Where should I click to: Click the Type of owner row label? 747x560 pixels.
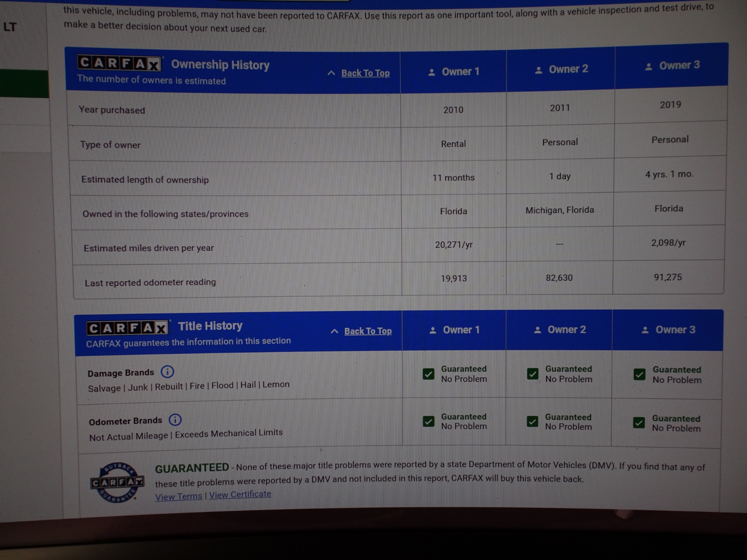coord(110,145)
